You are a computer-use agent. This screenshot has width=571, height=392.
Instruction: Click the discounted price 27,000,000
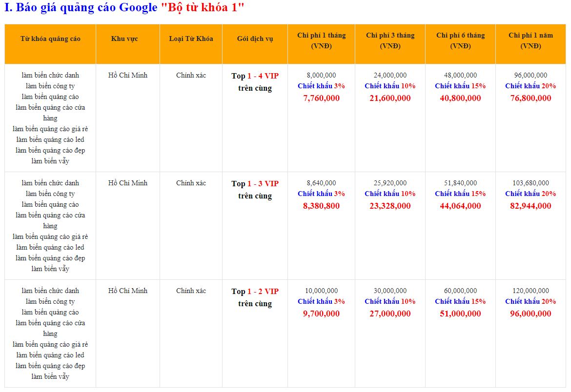pyautogui.click(x=390, y=314)
